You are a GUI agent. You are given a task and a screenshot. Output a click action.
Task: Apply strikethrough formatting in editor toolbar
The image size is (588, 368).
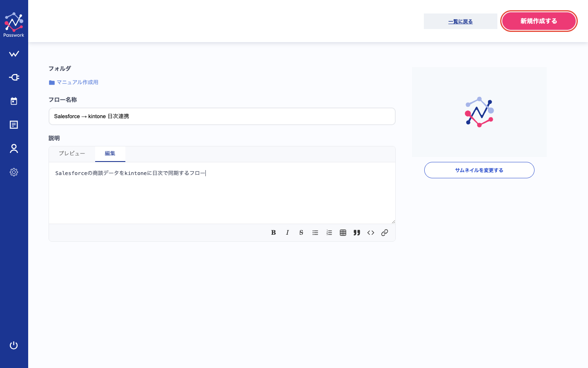tap(301, 233)
